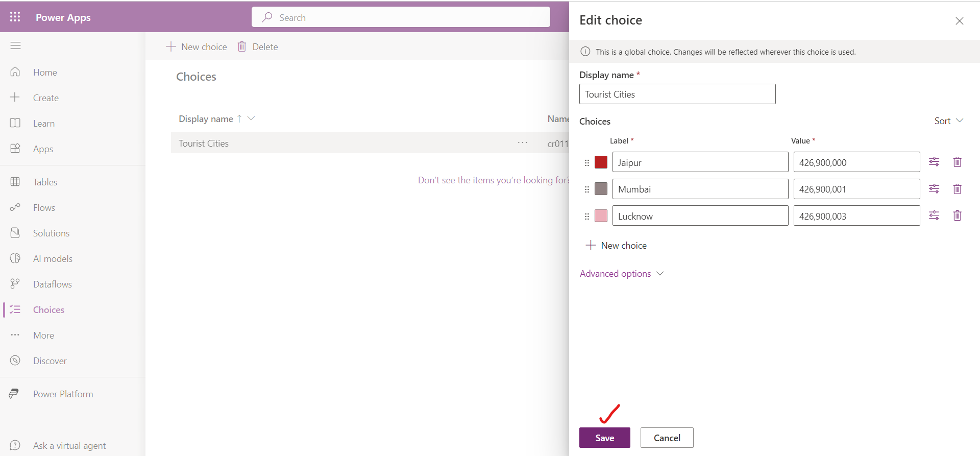This screenshot has height=456, width=980.
Task: Click the Display name field Tourist Cities
Action: 677,94
